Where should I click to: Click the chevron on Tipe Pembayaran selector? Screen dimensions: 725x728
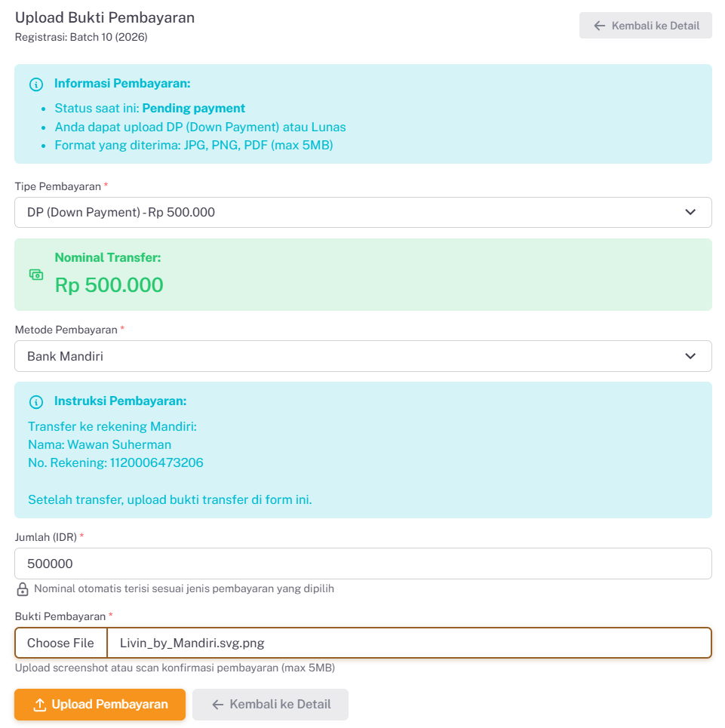point(690,212)
